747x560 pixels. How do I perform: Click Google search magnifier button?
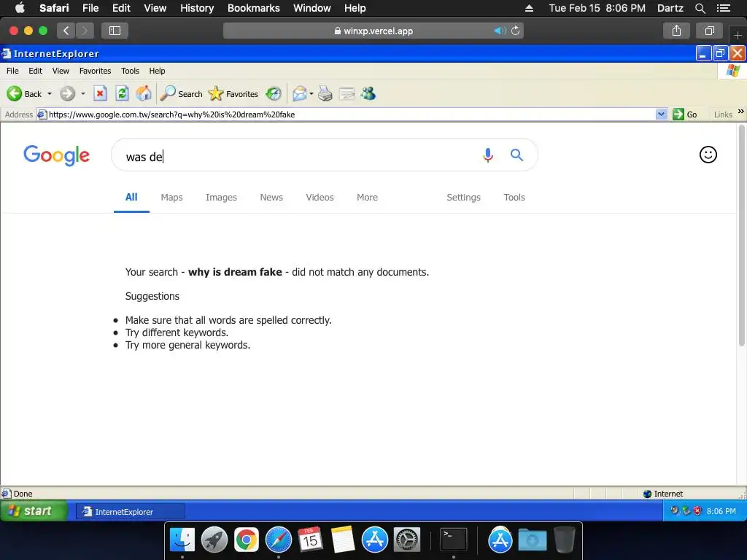coord(517,155)
